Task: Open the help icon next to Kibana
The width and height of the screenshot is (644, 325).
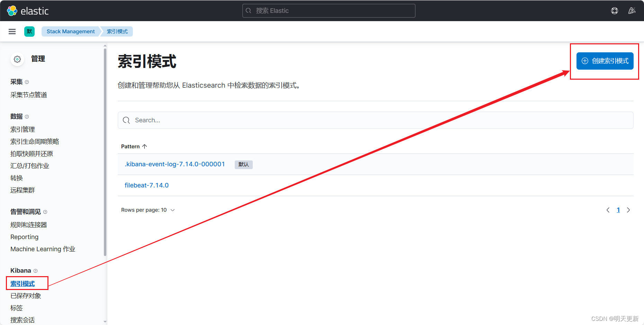Action: tap(35, 270)
